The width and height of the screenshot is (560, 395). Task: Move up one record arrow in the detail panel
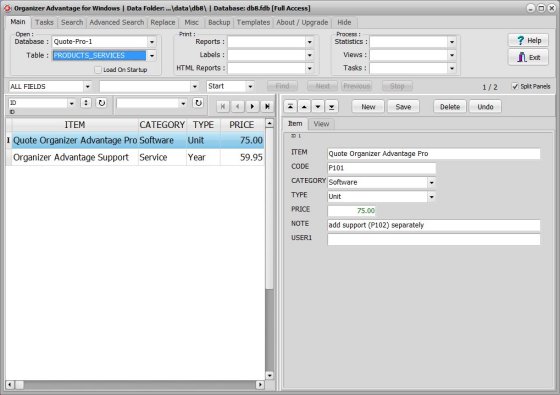pyautogui.click(x=304, y=106)
